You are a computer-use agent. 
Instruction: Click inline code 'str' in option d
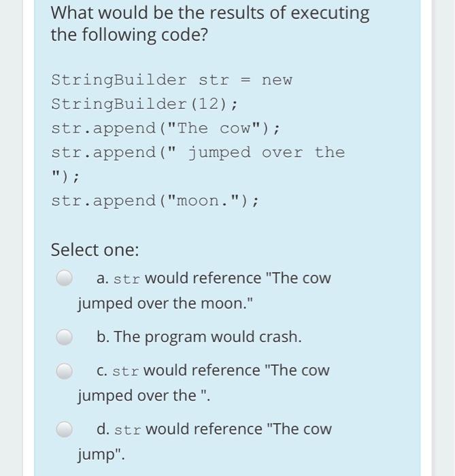(x=128, y=430)
